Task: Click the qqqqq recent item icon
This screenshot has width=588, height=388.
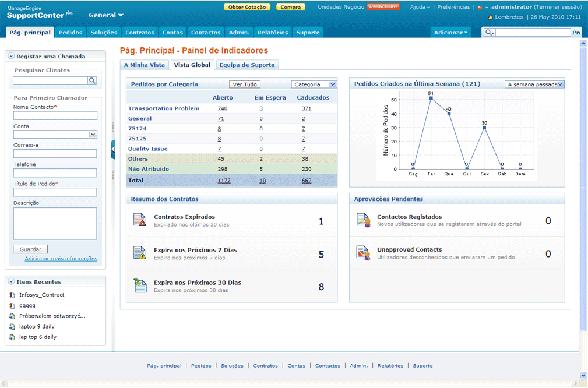Action: coord(12,306)
